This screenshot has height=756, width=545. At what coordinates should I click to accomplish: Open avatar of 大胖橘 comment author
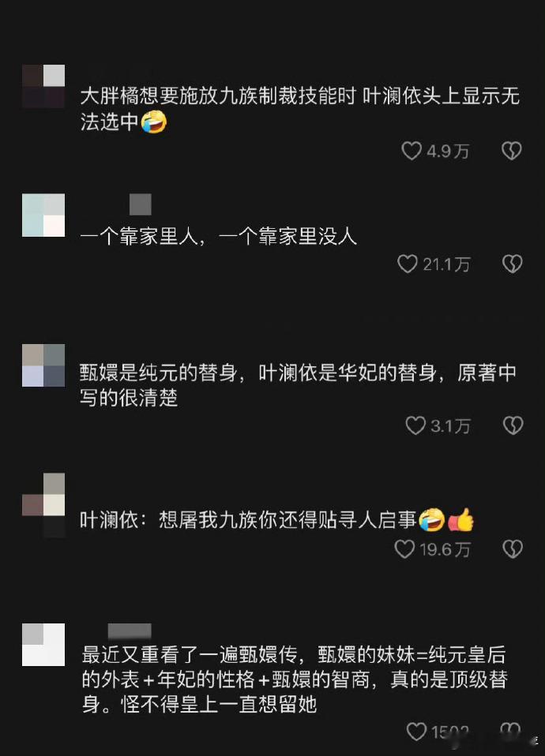click(x=43, y=86)
